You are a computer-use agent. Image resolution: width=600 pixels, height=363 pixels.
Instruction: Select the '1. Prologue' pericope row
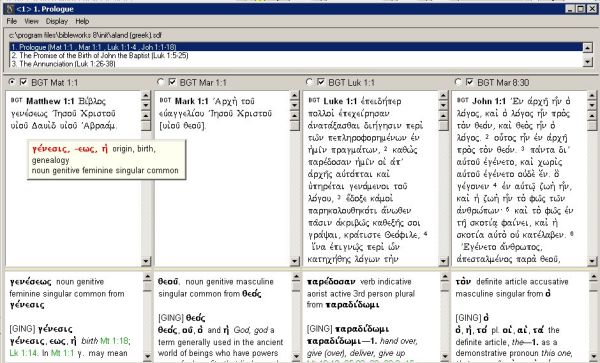[295, 47]
